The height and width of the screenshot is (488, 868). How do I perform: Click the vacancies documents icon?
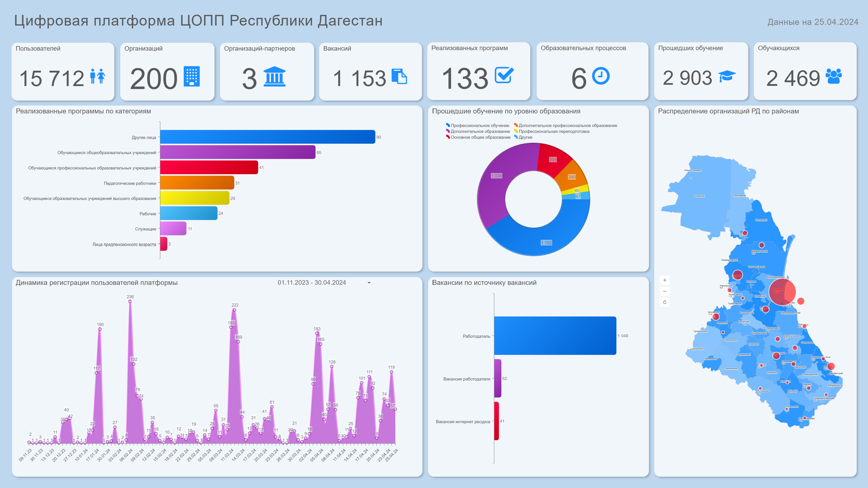click(399, 76)
